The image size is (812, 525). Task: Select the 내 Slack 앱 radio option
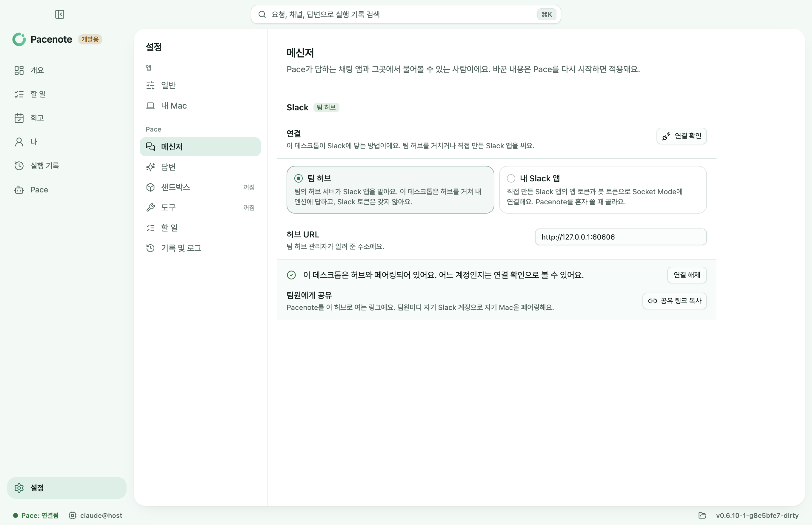pos(602,190)
